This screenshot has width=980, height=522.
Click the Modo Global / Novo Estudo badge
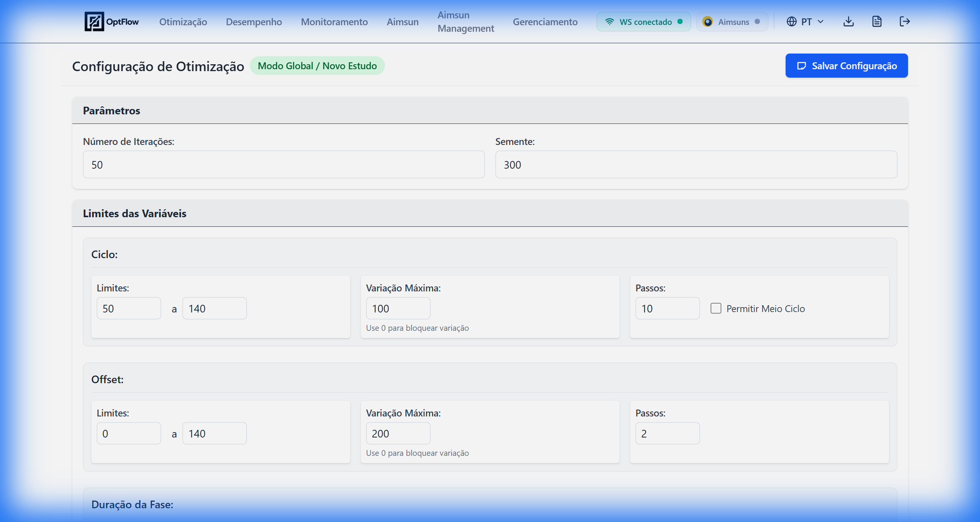[x=317, y=66]
